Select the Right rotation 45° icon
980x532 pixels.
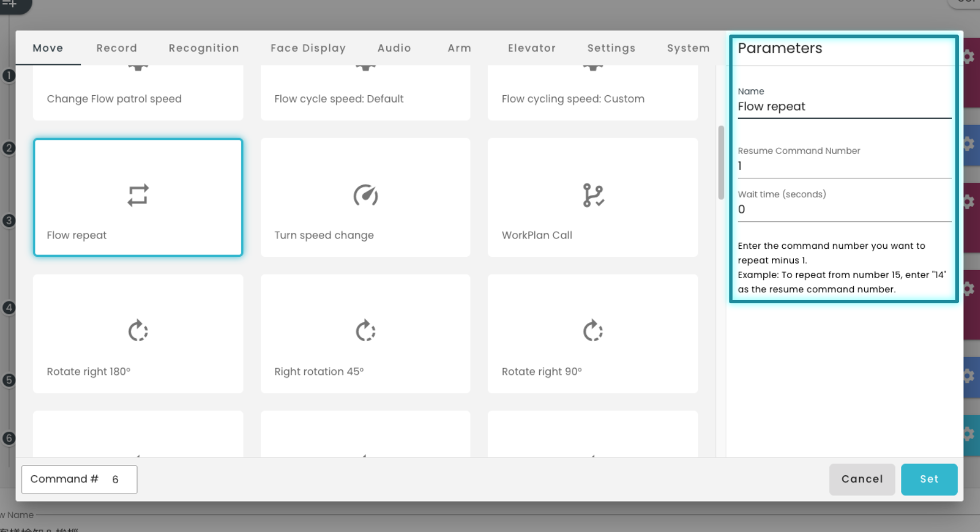365,331
